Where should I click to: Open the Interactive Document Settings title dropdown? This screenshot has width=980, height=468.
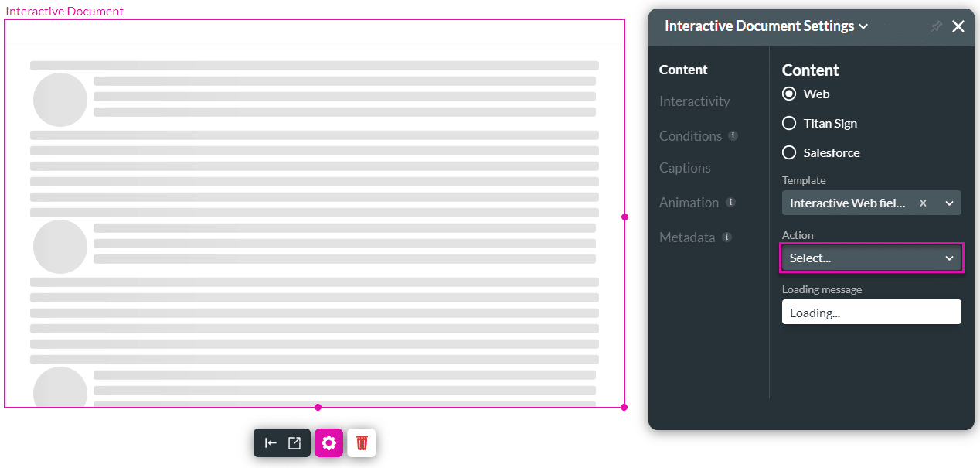pyautogui.click(x=863, y=26)
